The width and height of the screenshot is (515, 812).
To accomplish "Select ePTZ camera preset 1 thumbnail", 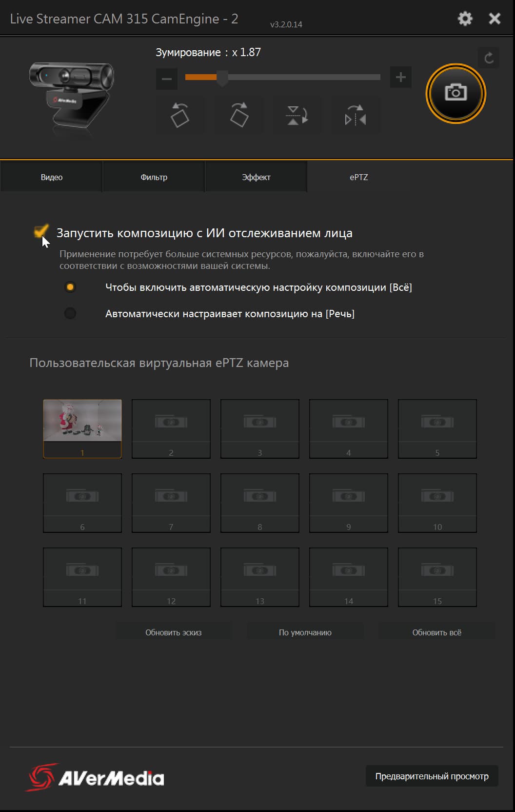I will coord(82,428).
